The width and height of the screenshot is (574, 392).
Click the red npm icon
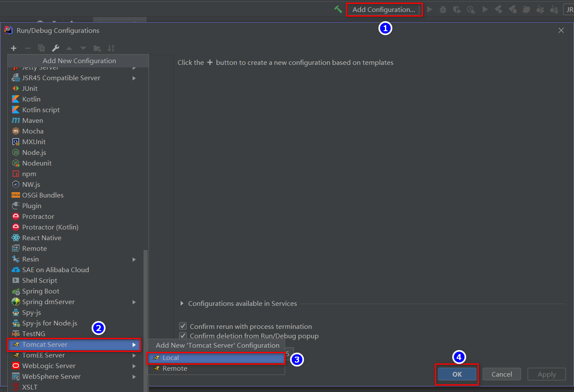coord(16,174)
